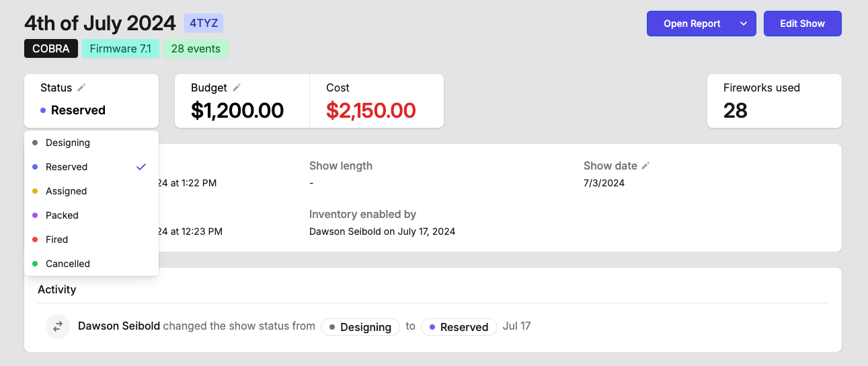The height and width of the screenshot is (366, 868).
Task: Click the 4TYZ show code badge
Action: pos(204,23)
